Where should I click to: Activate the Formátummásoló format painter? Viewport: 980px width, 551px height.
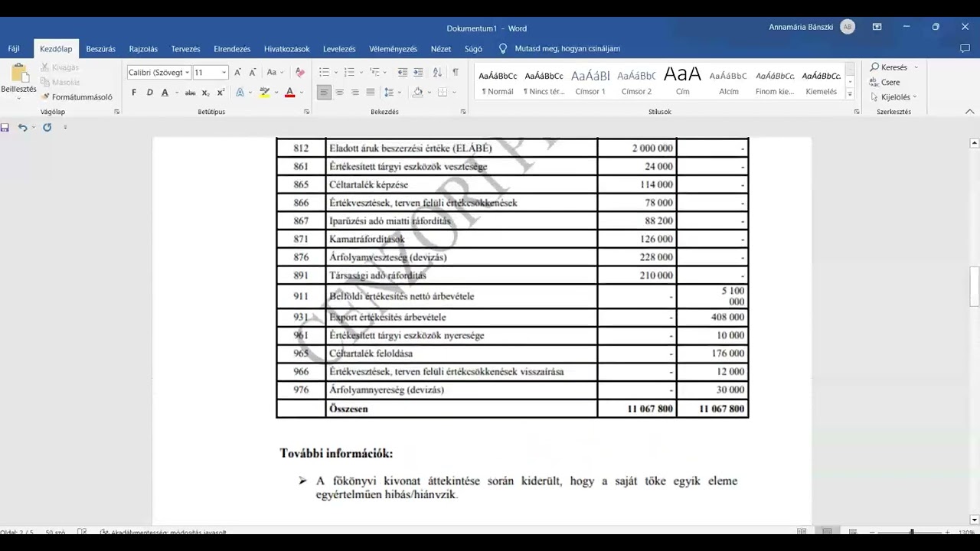click(x=77, y=97)
